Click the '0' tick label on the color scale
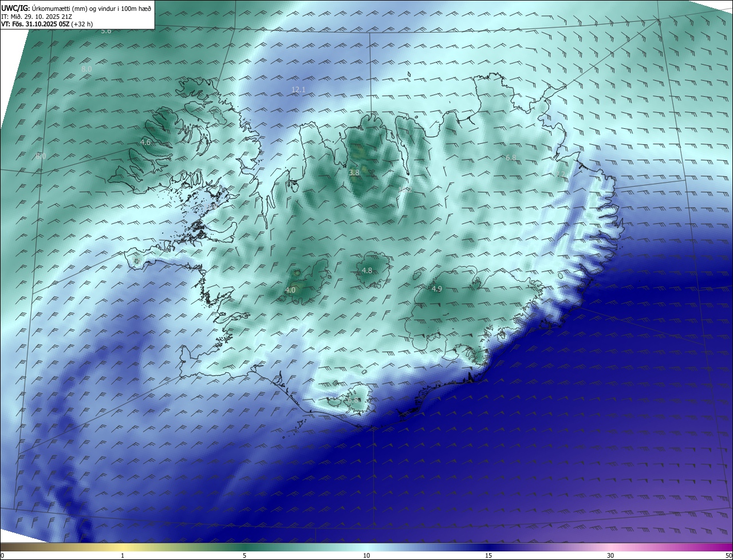Screen dimensions: 733x560 (2, 555)
